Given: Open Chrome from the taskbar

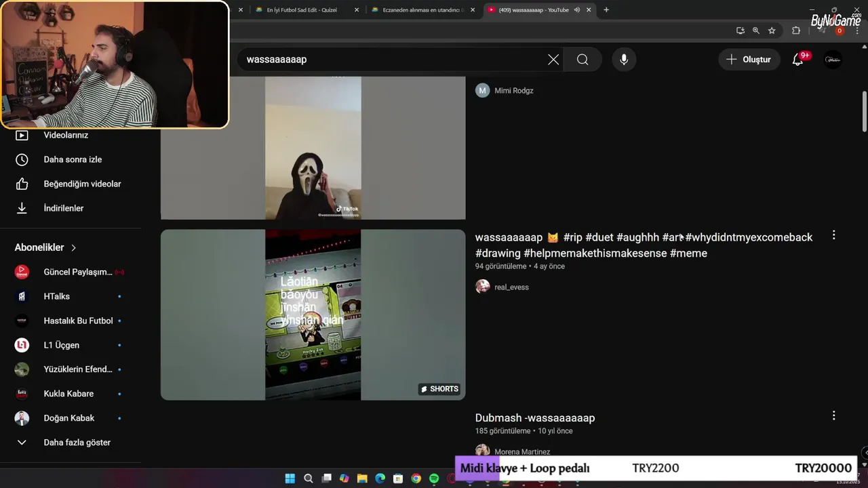Looking at the screenshot, I should [x=416, y=479].
